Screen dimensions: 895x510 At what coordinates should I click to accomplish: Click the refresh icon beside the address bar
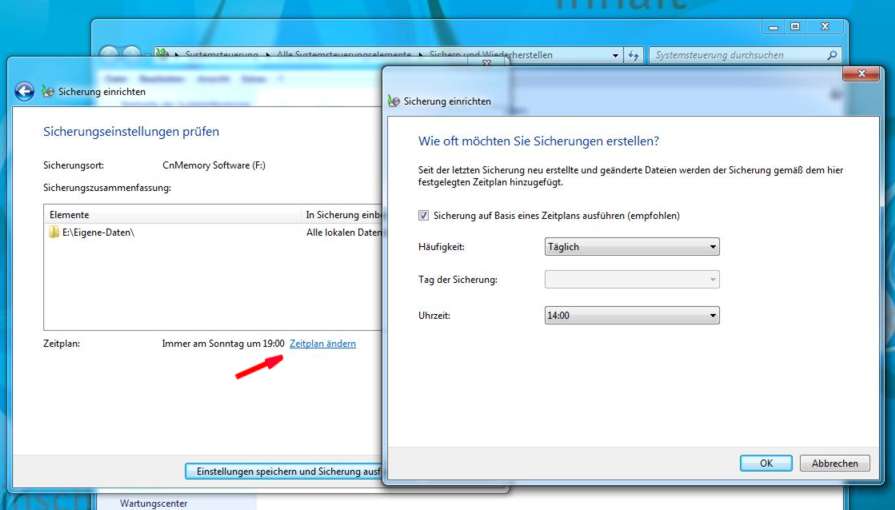point(633,55)
